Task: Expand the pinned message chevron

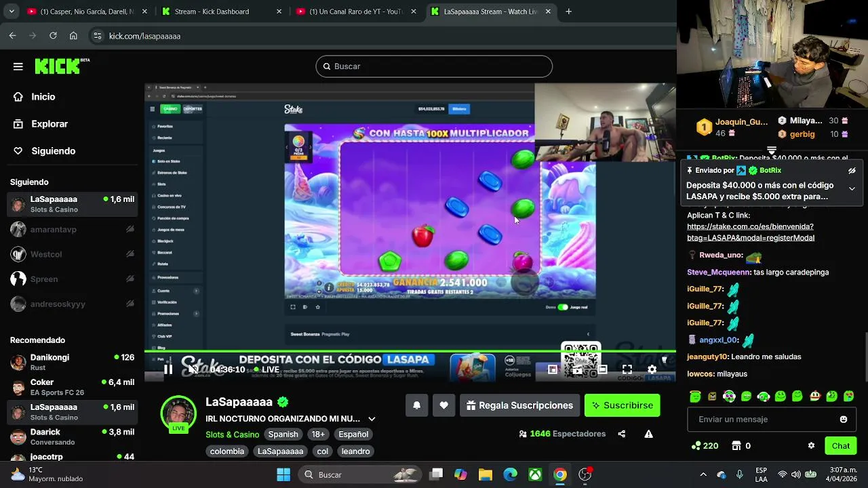Action: point(852,188)
